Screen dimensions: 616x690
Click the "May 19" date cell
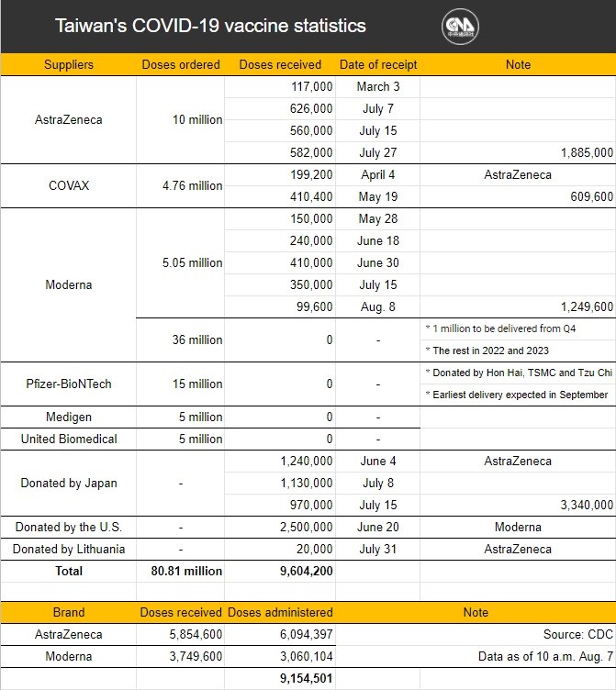pyautogui.click(x=378, y=196)
